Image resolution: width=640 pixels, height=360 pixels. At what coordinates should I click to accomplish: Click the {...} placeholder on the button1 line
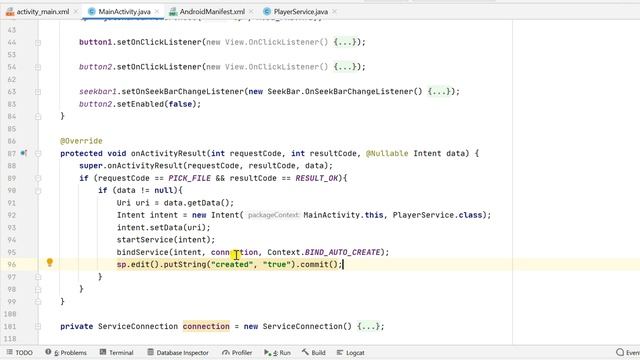tap(345, 42)
